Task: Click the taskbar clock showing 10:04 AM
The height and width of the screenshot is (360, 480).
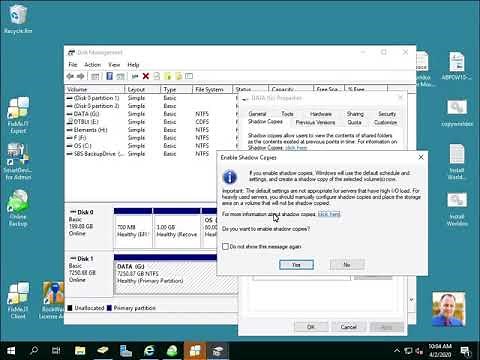Action: click(x=440, y=351)
